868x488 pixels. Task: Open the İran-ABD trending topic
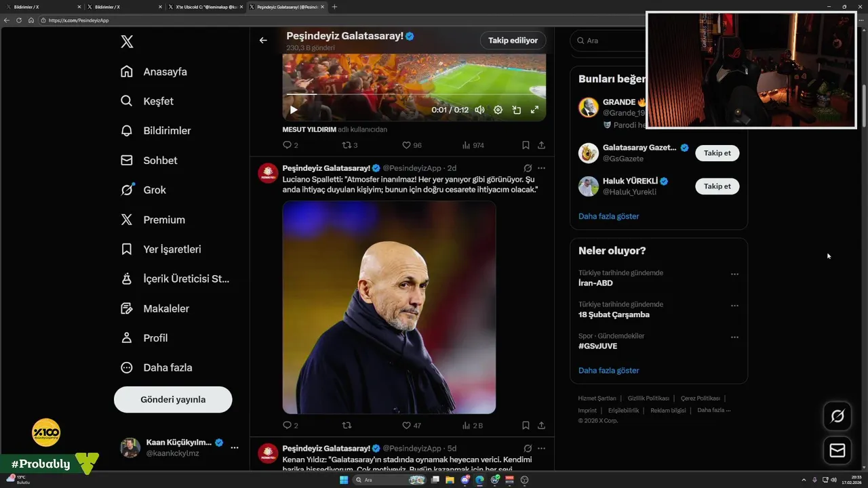[595, 283]
